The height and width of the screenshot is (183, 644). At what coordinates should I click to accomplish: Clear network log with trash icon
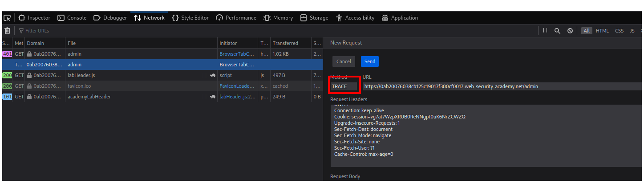[x=7, y=31]
